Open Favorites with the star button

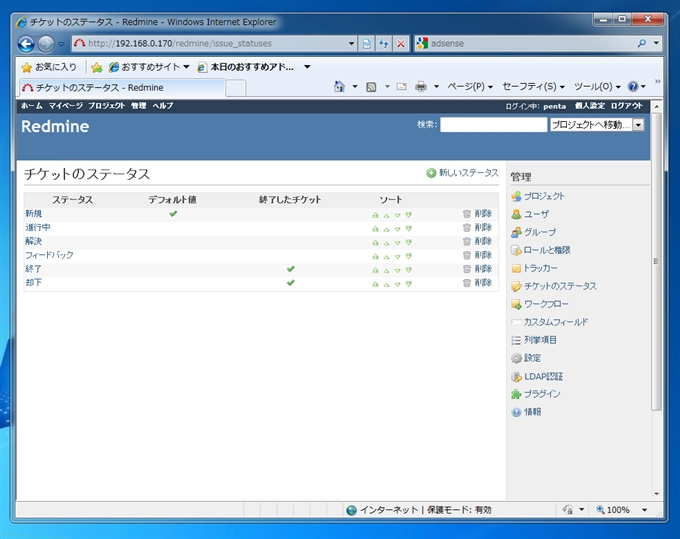[49, 67]
